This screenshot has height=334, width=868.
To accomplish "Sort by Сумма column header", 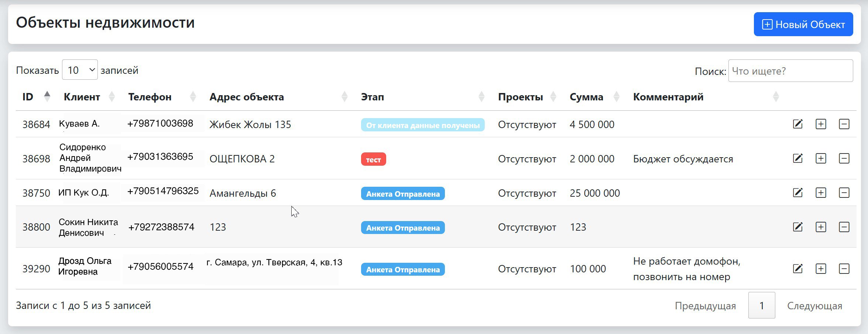I will pos(586,97).
